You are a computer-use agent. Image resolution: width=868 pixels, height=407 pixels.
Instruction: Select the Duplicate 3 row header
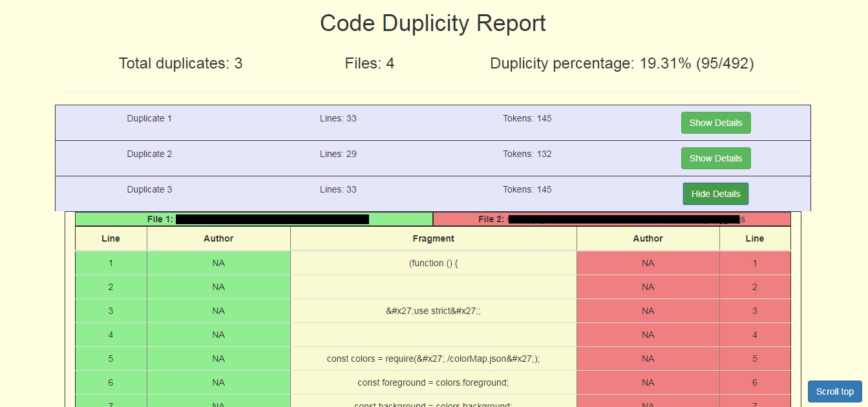(x=149, y=189)
